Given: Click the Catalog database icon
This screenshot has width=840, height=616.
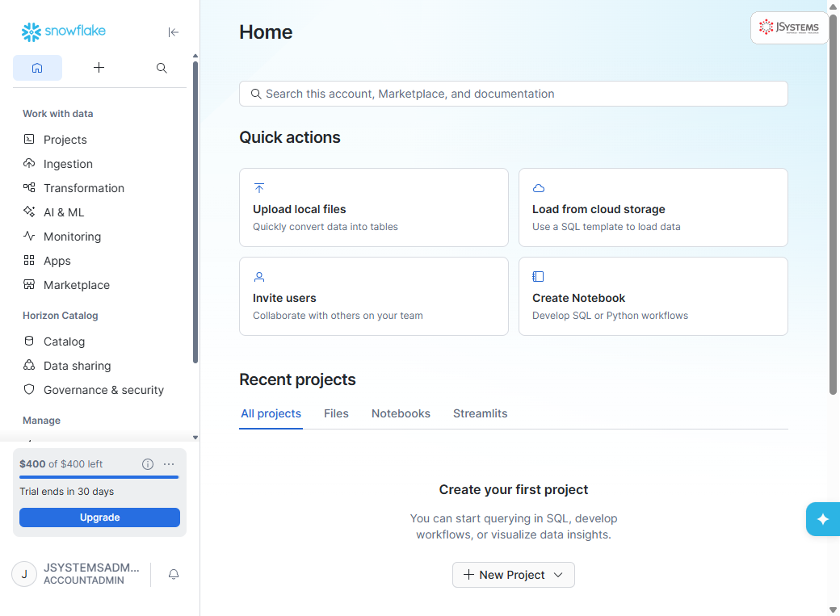Looking at the screenshot, I should tap(29, 341).
